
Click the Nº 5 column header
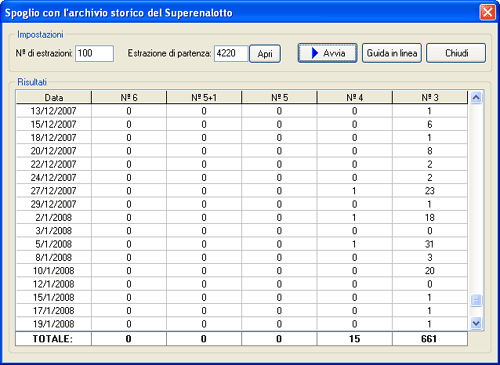click(x=279, y=97)
